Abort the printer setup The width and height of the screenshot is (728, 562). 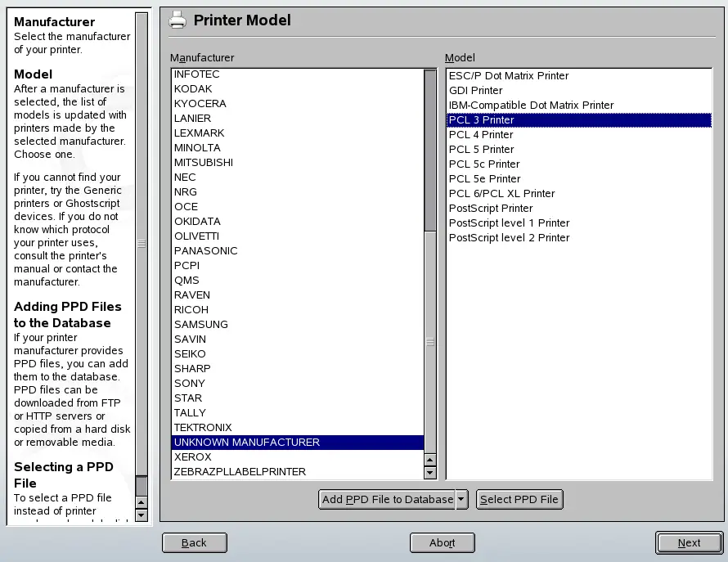point(442,542)
